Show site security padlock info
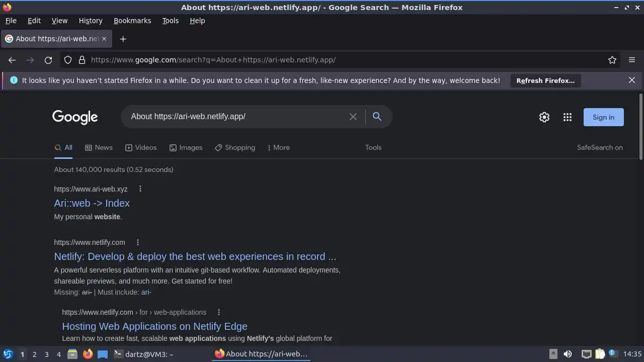This screenshot has height=362, width=644. (x=82, y=60)
